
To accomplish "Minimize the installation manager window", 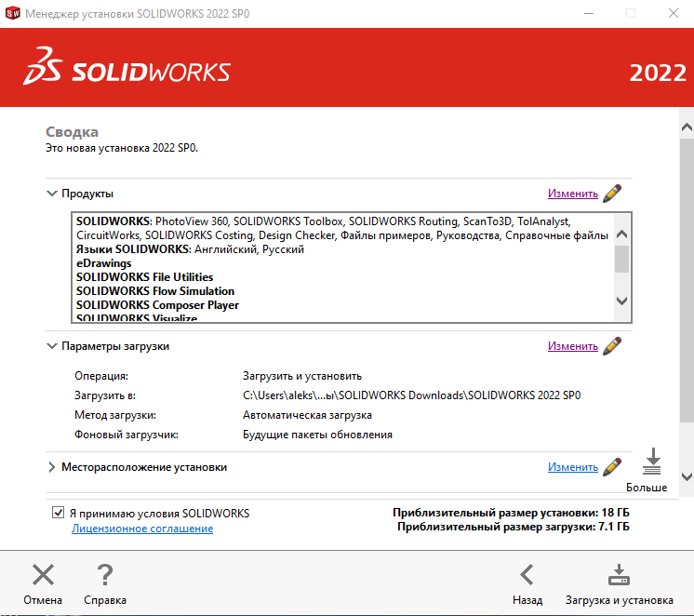I will pyautogui.click(x=589, y=13).
